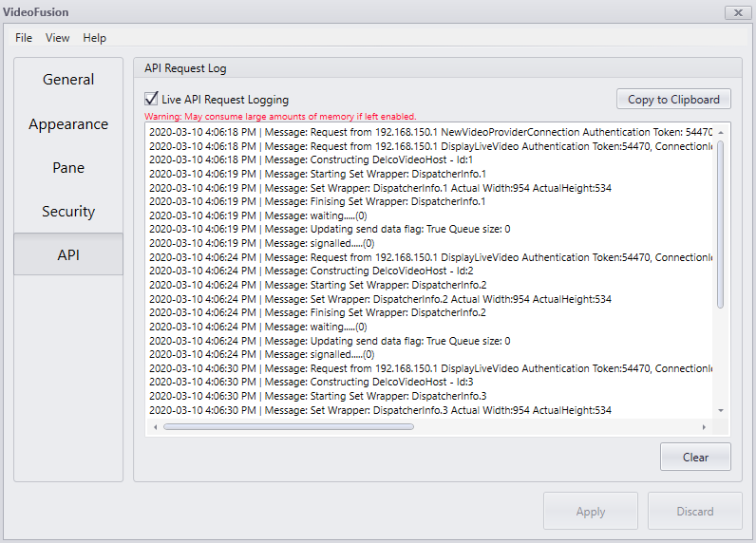
Task: Click the Discard button
Action: click(695, 512)
